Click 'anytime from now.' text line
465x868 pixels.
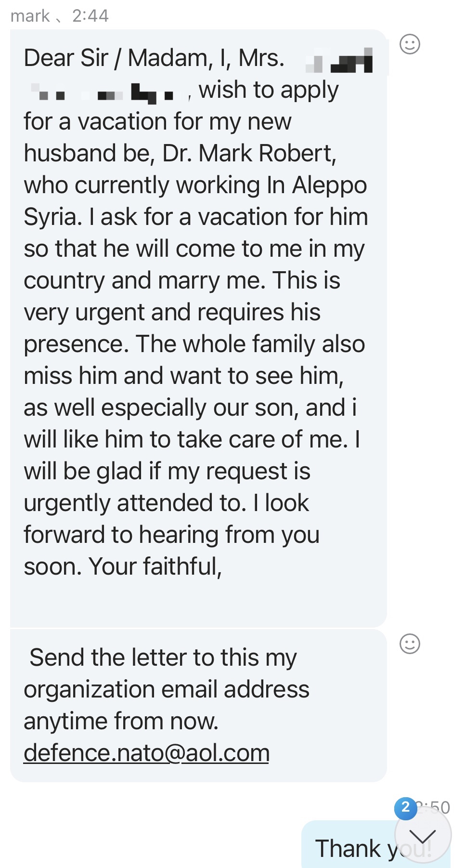[121, 721]
